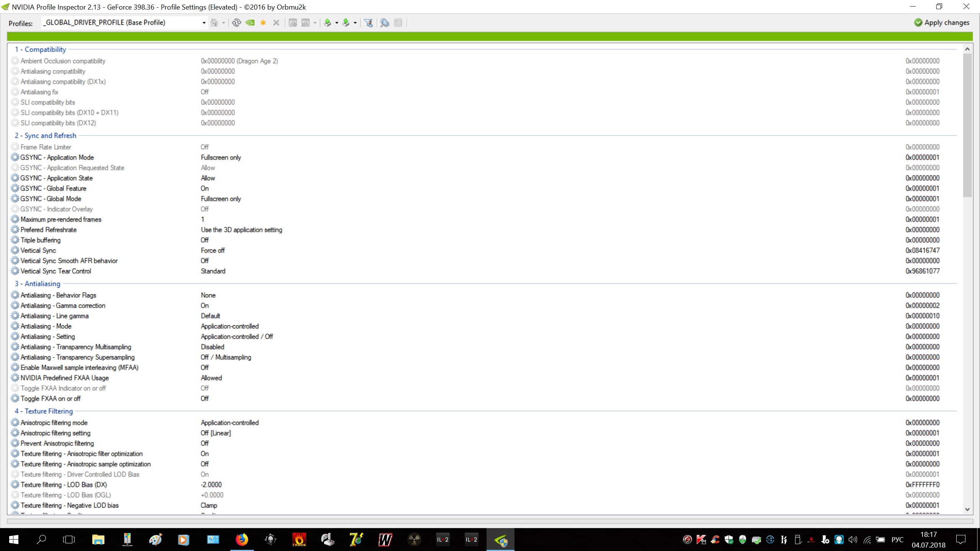Open the dropdown arrow beside remove application
This screenshot has height=551, width=980.
(315, 23)
